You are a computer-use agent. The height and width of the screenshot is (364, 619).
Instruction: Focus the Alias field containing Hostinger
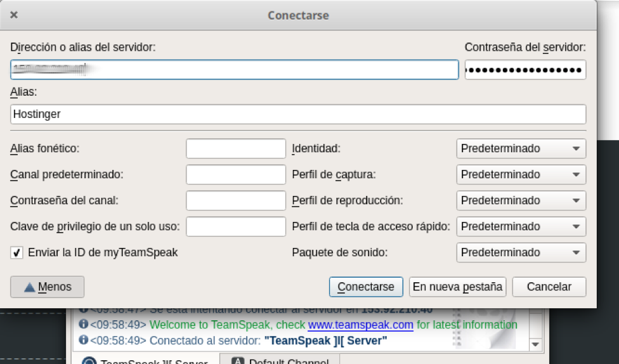pyautogui.click(x=298, y=115)
